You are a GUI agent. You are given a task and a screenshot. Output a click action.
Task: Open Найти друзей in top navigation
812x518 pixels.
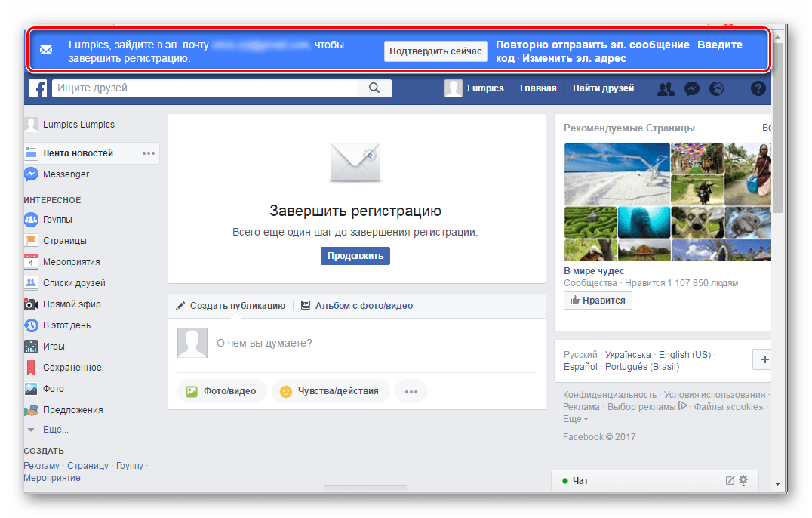pos(603,88)
